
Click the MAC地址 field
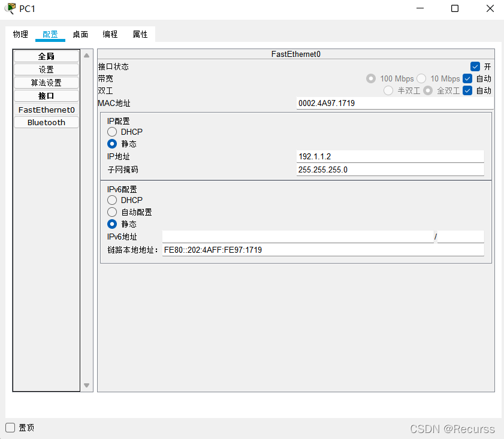395,103
